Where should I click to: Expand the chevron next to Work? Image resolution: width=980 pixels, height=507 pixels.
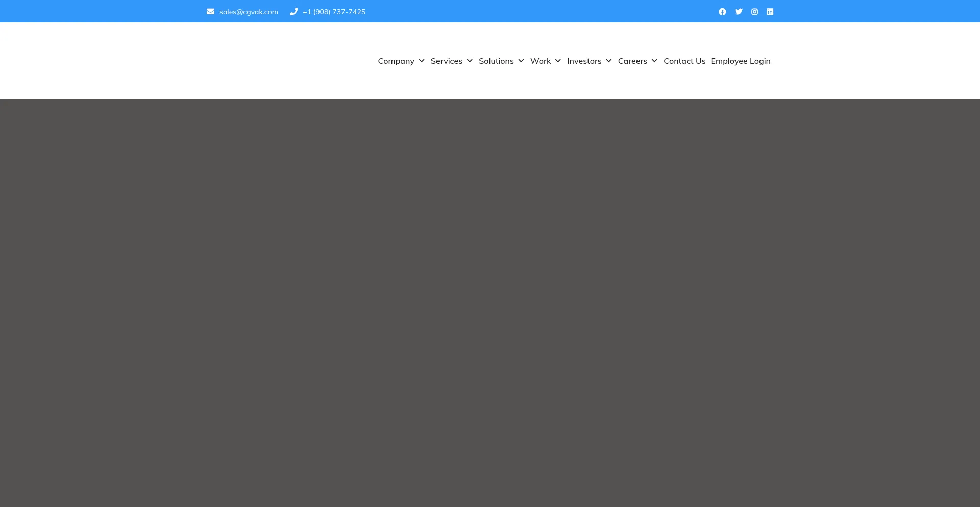click(558, 61)
